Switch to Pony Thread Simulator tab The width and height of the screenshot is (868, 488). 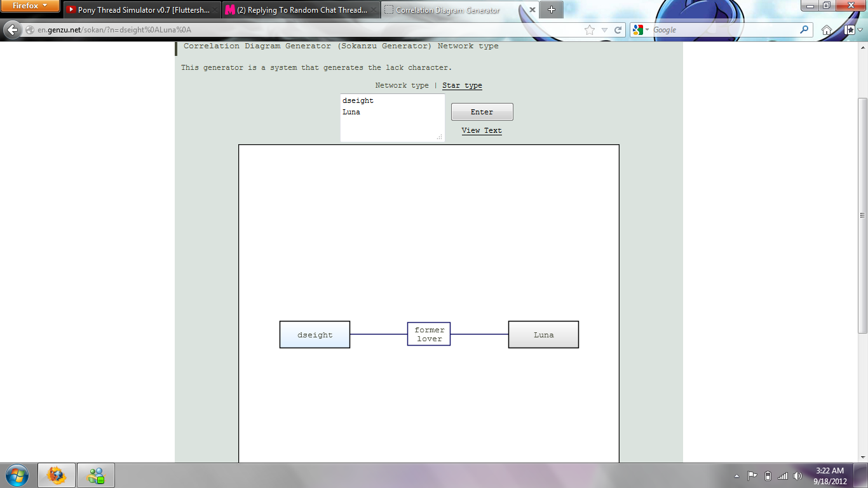pyautogui.click(x=142, y=10)
